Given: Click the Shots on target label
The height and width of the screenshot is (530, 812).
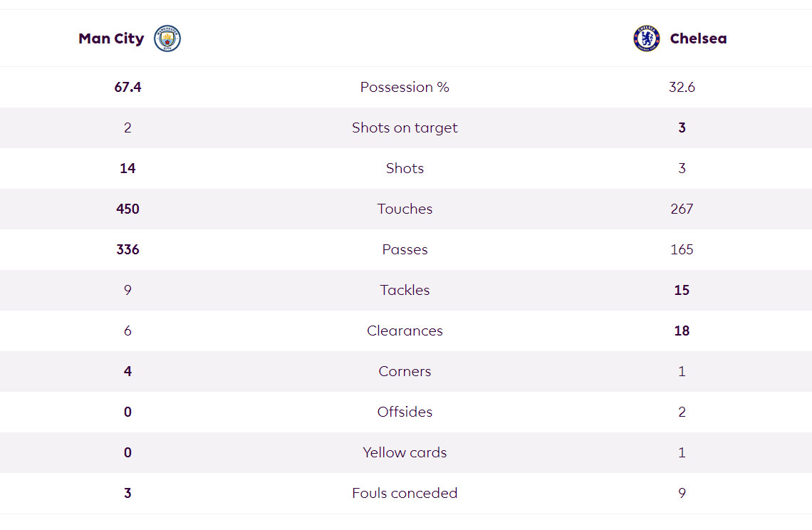Looking at the screenshot, I should (405, 128).
